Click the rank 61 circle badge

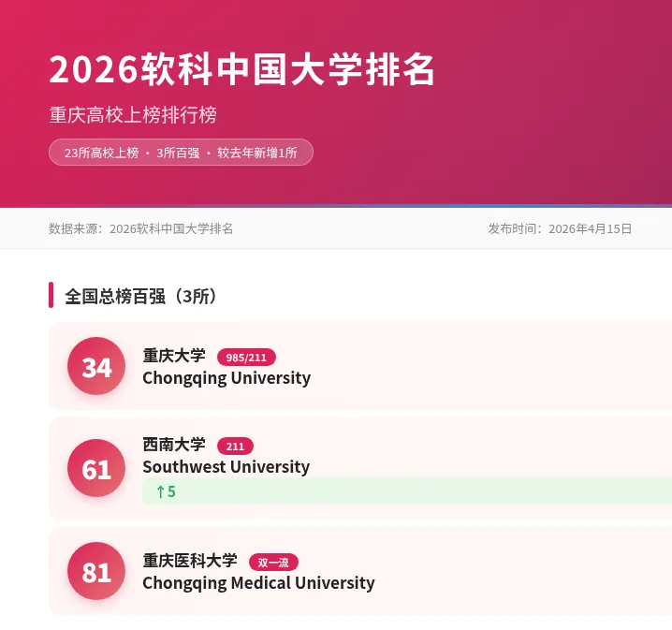96,468
